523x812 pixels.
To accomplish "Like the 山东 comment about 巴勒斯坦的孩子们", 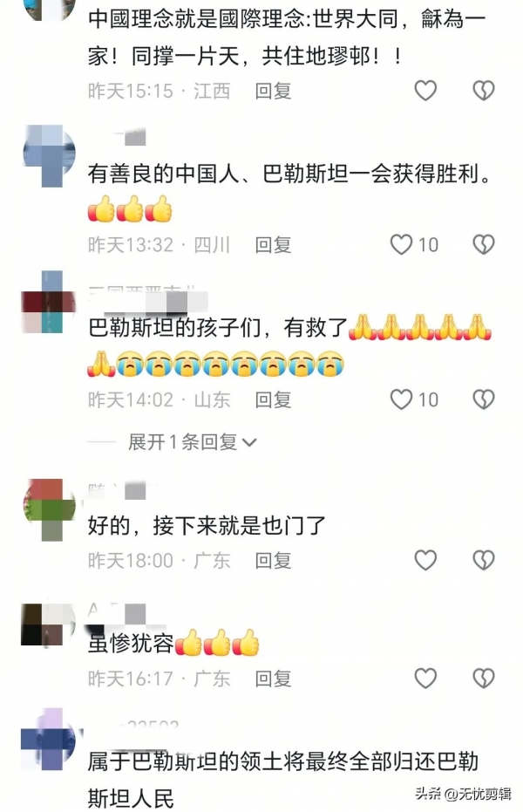I will click(x=401, y=399).
